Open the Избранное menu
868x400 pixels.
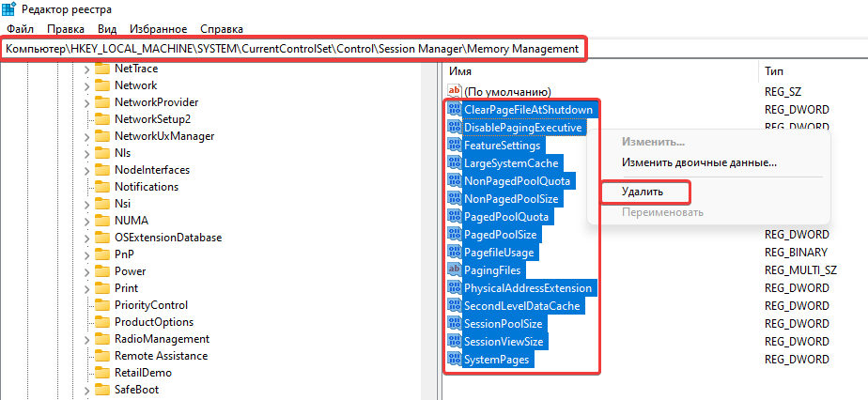pyautogui.click(x=160, y=29)
